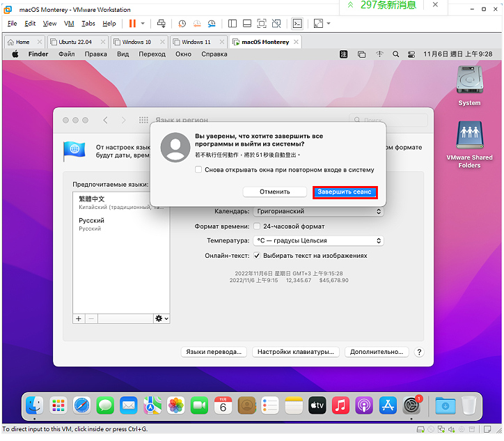Image resolution: width=504 pixels, height=441 pixels.
Task: Click Send Ctrl+Alt+Del toolbar icon
Action: pos(162,24)
